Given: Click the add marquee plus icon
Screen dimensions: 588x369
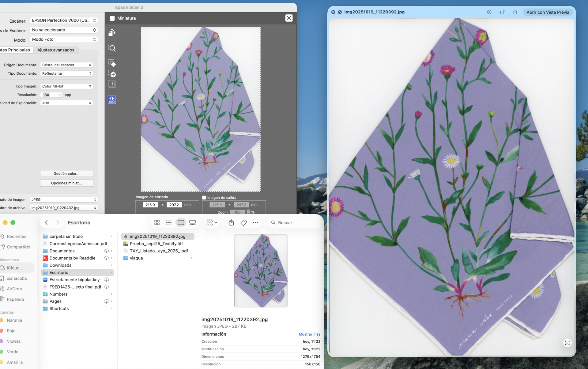Looking at the screenshot, I should (112, 74).
